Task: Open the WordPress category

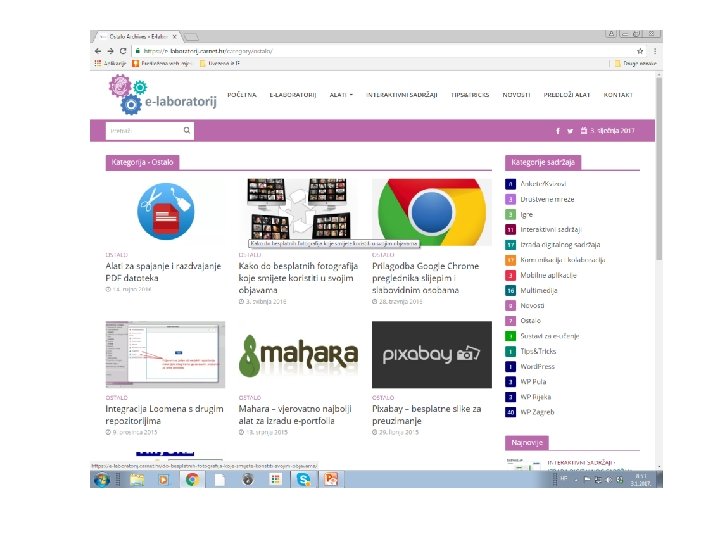Action: pos(537,366)
